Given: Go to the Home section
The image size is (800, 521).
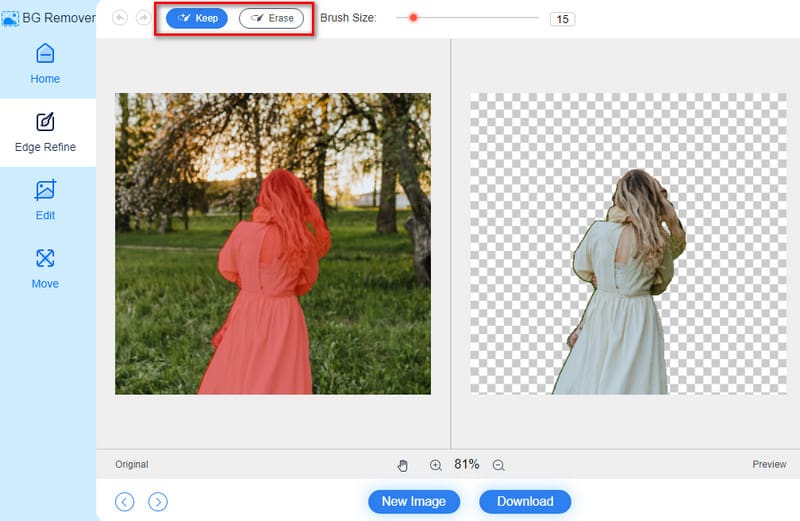Looking at the screenshot, I should [x=45, y=63].
